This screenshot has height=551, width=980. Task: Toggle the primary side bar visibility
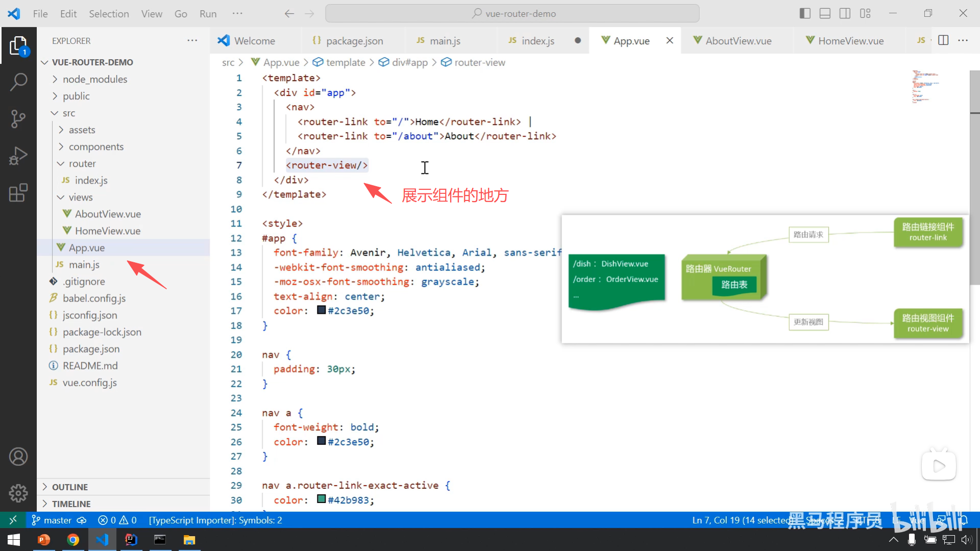click(x=805, y=14)
